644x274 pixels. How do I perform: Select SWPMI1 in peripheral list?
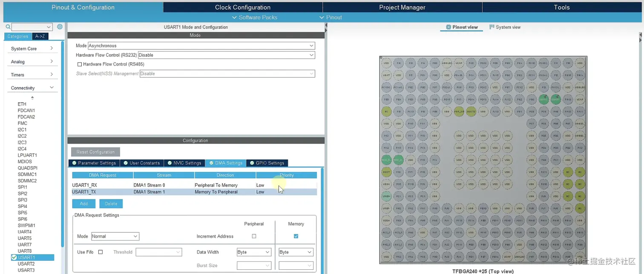[26, 225]
